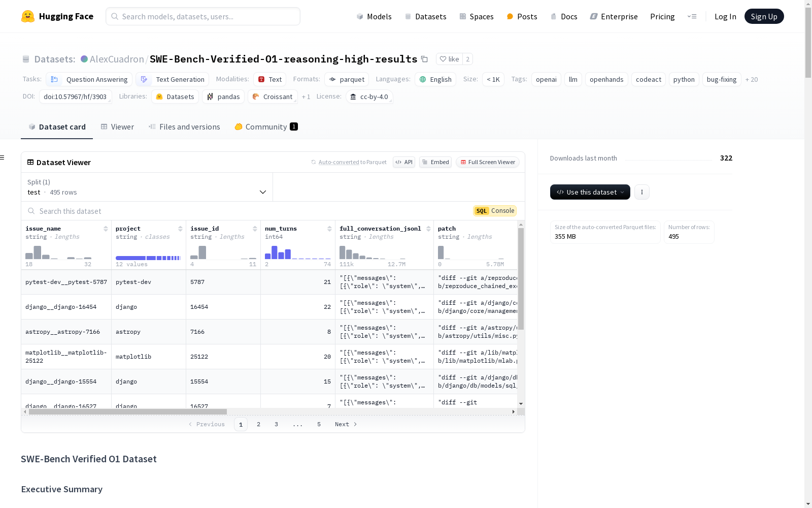Open the Pricing page
Image resolution: width=812 pixels, height=508 pixels.
(x=662, y=16)
